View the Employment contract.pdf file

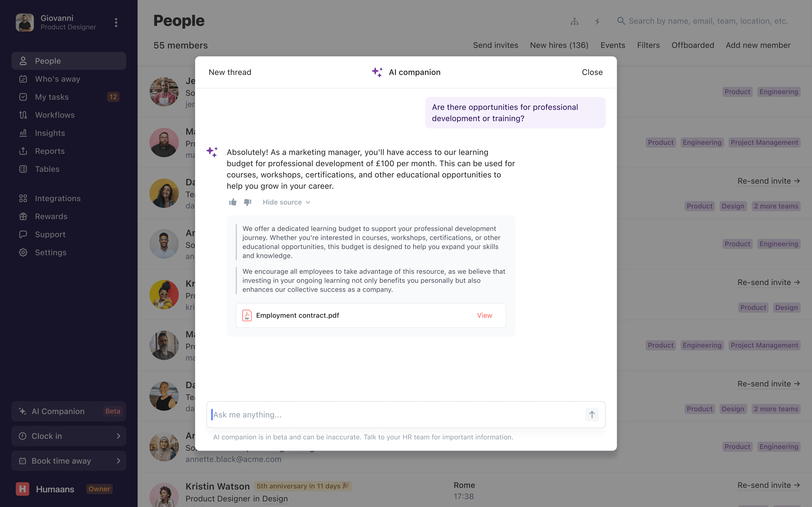click(x=484, y=315)
